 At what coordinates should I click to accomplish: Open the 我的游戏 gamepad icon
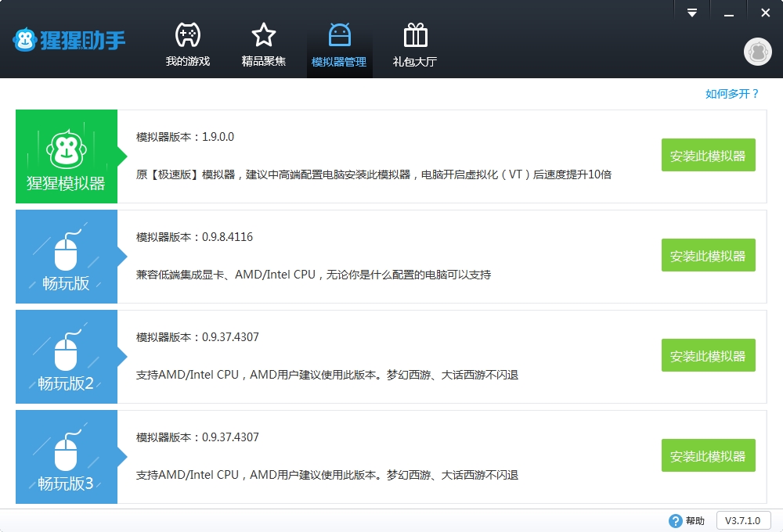[x=187, y=35]
